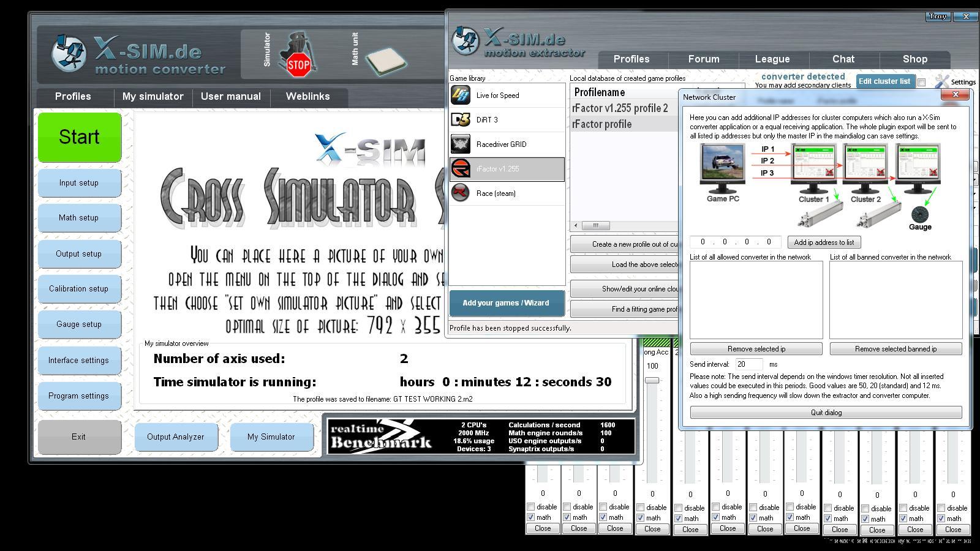Image resolution: width=980 pixels, height=551 pixels.
Task: Click Close button under Long Acc column
Action: tap(652, 529)
